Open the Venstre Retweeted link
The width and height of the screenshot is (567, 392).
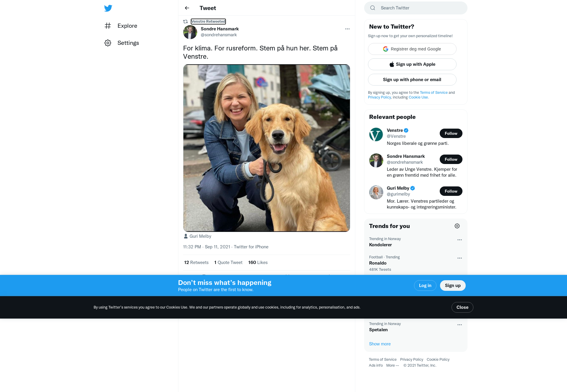tap(208, 22)
